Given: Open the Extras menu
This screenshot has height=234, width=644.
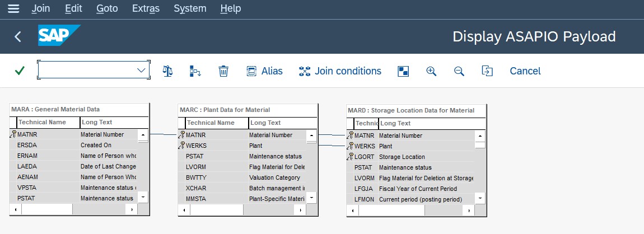Looking at the screenshot, I should click(x=146, y=8).
